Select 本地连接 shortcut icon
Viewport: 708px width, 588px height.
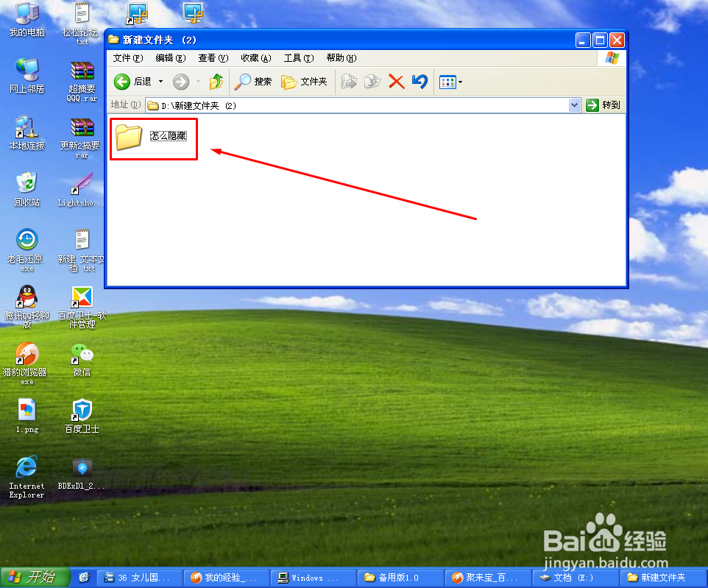[26, 132]
